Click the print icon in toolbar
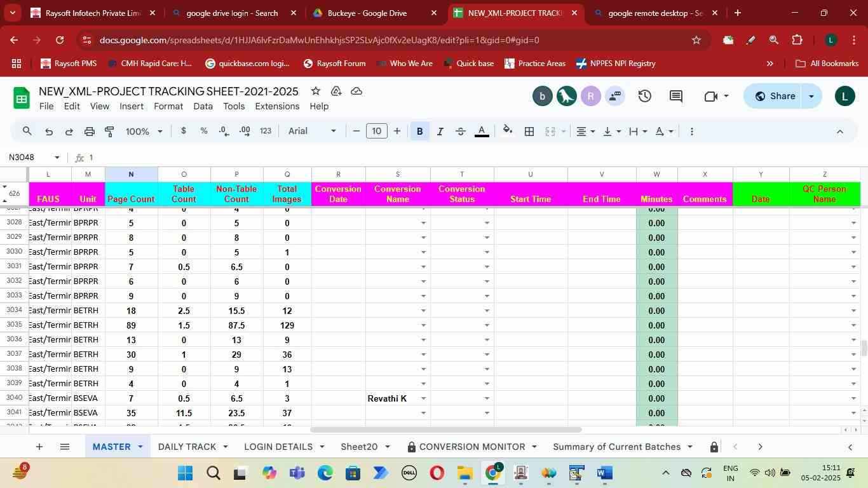 pos(89,132)
